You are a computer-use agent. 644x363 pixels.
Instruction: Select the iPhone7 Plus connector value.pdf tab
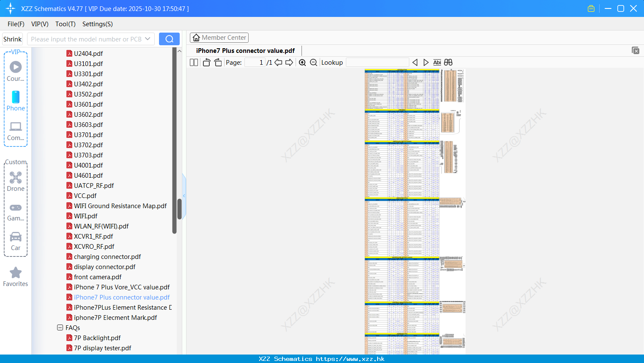245,50
